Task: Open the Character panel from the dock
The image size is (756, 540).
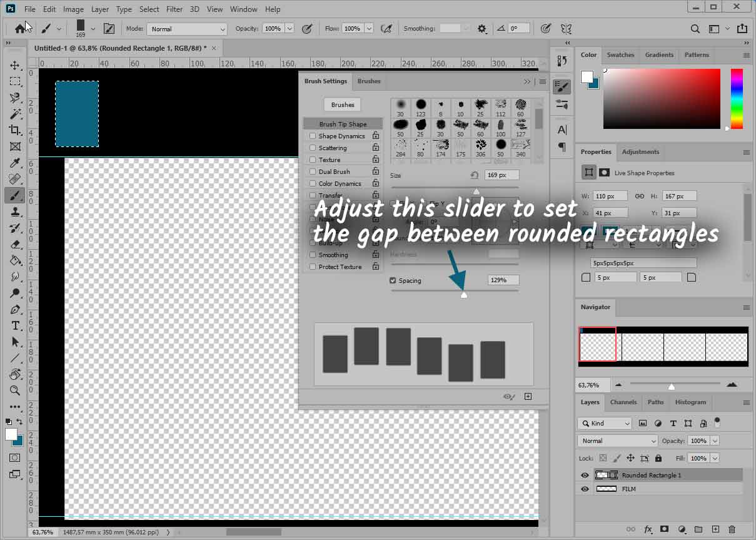Action: click(x=562, y=130)
